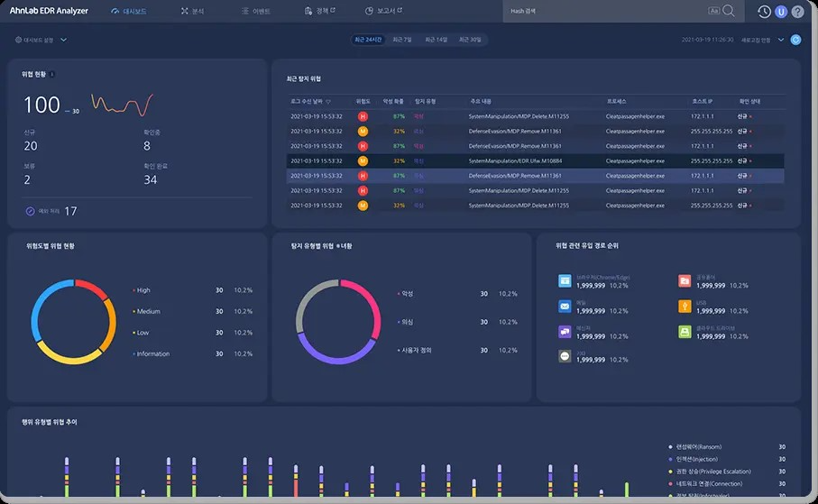Screen dimensions: 818x504
Task: Click the search magnifier icon
Action: tap(729, 11)
